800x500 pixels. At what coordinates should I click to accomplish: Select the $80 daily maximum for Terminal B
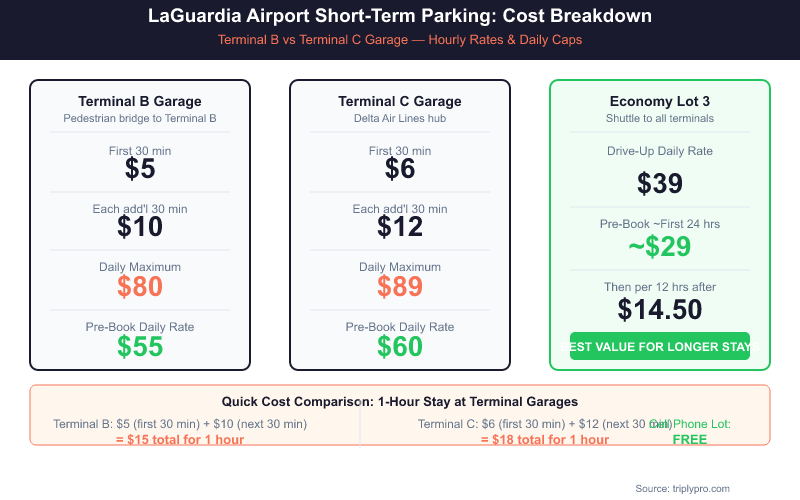pyautogui.click(x=140, y=287)
